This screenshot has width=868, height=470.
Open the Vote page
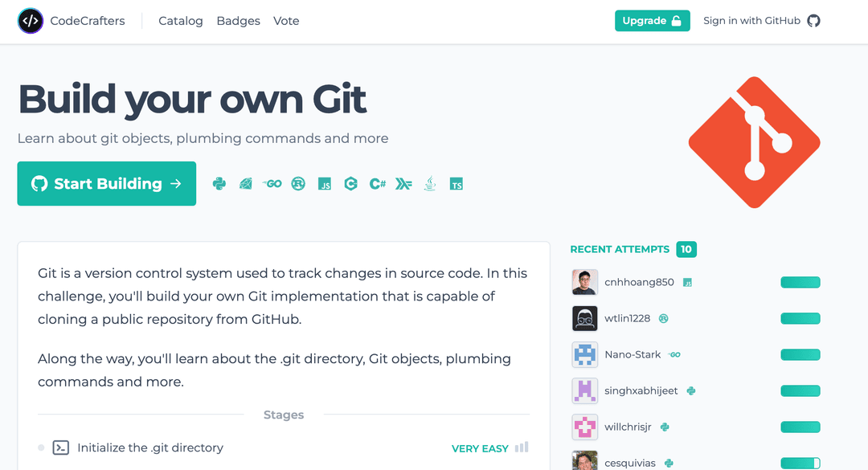tap(286, 21)
